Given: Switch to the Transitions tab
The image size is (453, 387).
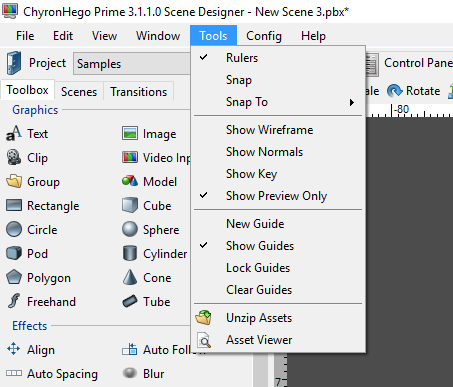Looking at the screenshot, I should pyautogui.click(x=139, y=92).
